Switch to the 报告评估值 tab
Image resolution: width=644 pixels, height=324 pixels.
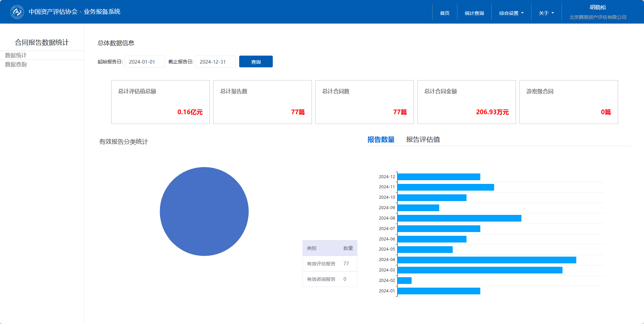(423, 139)
